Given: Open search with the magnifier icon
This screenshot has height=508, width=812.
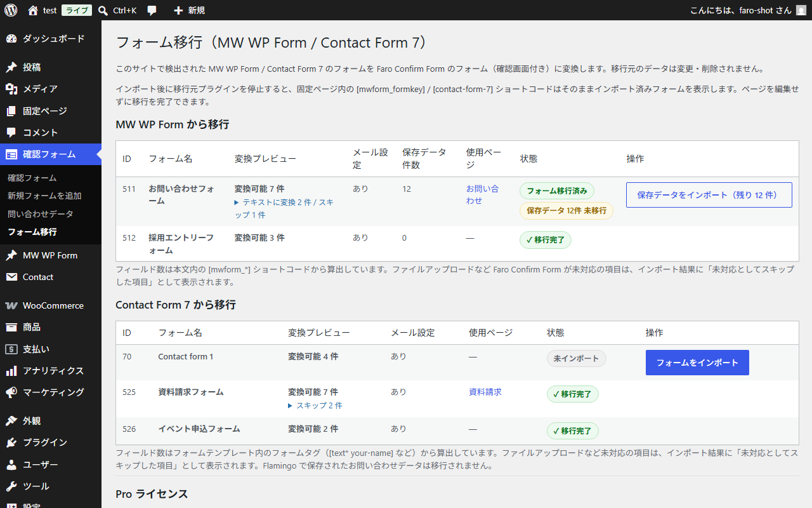Looking at the screenshot, I should pyautogui.click(x=103, y=10).
